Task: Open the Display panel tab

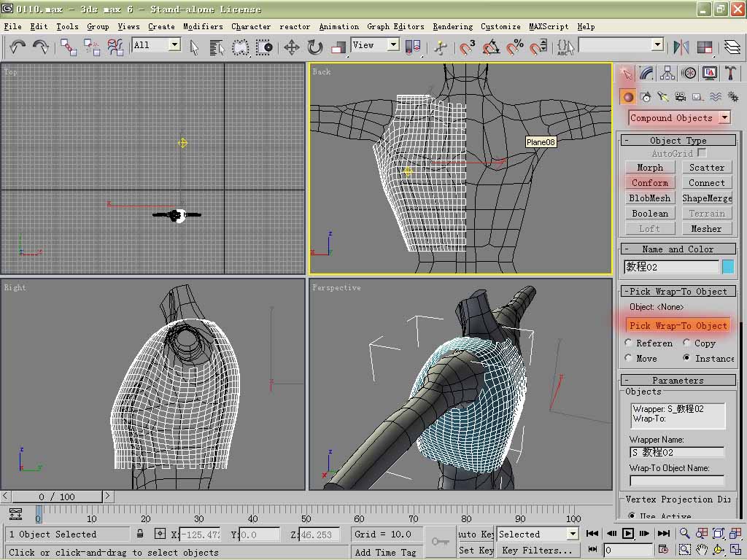Action: [x=709, y=73]
